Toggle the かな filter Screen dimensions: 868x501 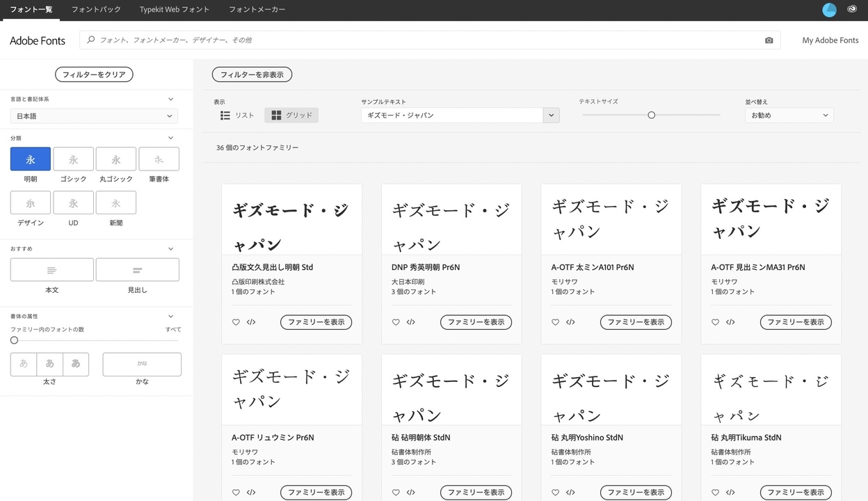(142, 364)
